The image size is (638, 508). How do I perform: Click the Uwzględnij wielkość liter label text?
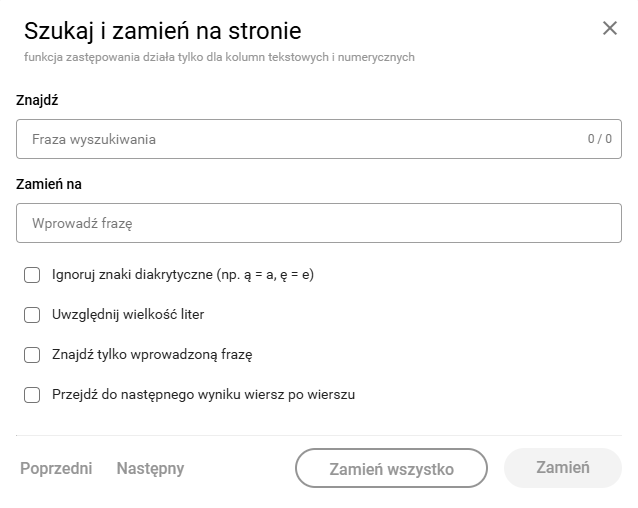tap(128, 314)
